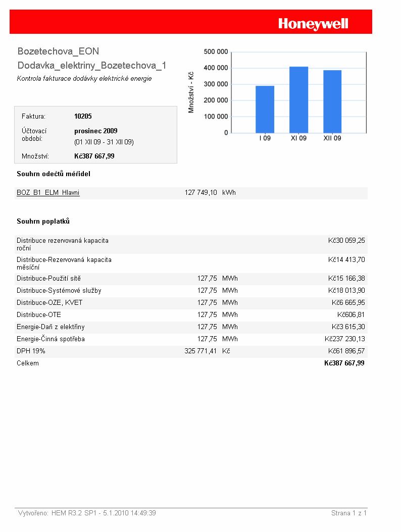This screenshot has height=532, width=401.
Task: Click the Strana 1 z 1 page indicator
Action: coord(348,513)
